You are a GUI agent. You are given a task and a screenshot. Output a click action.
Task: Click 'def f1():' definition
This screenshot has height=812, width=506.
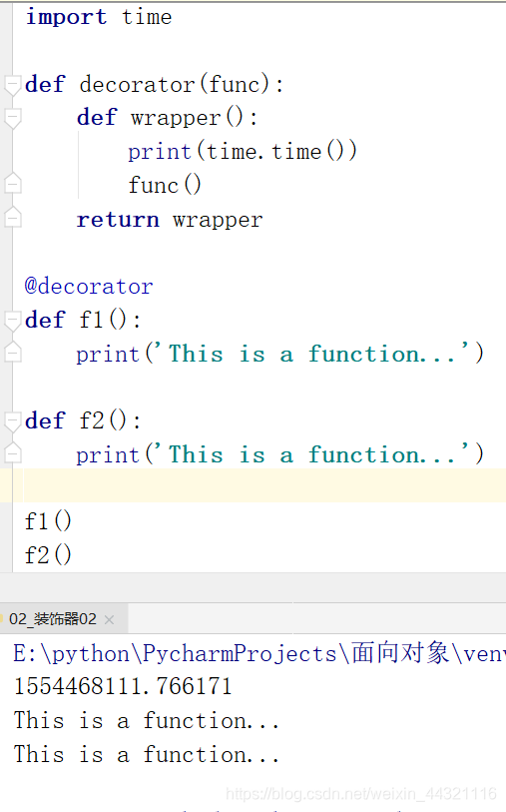point(83,320)
